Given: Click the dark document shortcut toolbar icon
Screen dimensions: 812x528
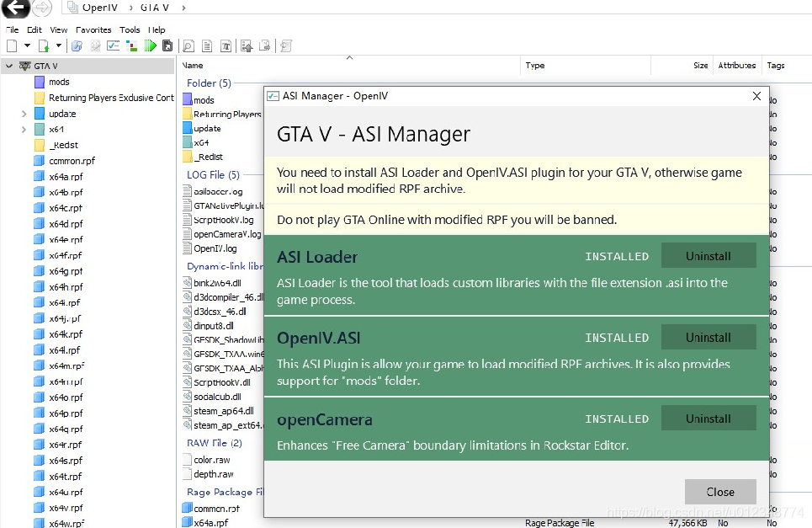Looking at the screenshot, I should click(x=167, y=45).
